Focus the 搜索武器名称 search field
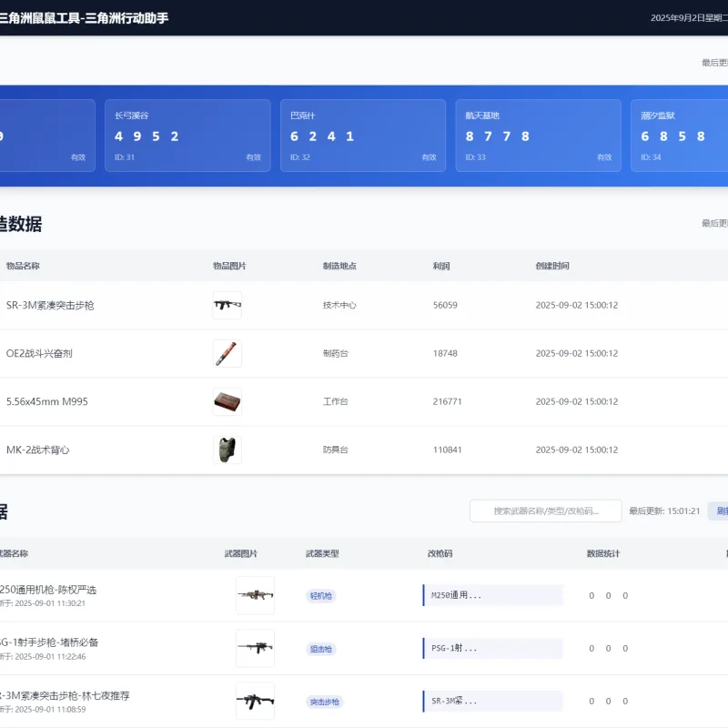Image resolution: width=728 pixels, height=728 pixels. [545, 511]
